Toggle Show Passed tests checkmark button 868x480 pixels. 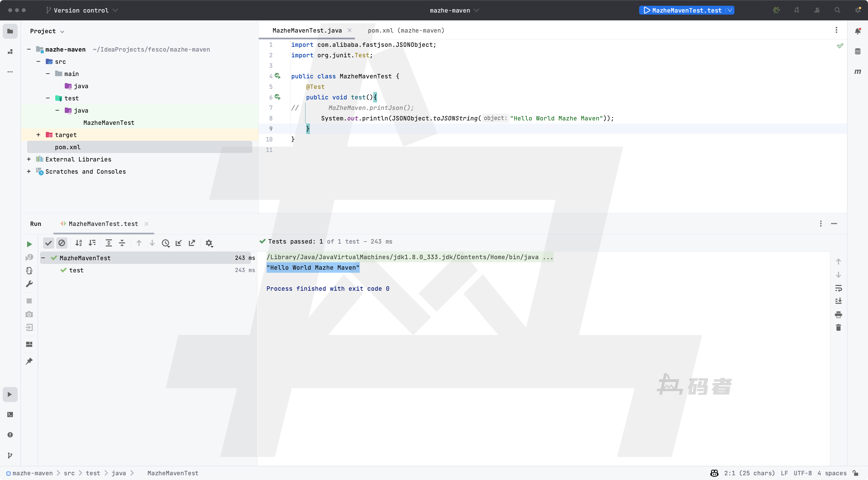[x=48, y=243]
